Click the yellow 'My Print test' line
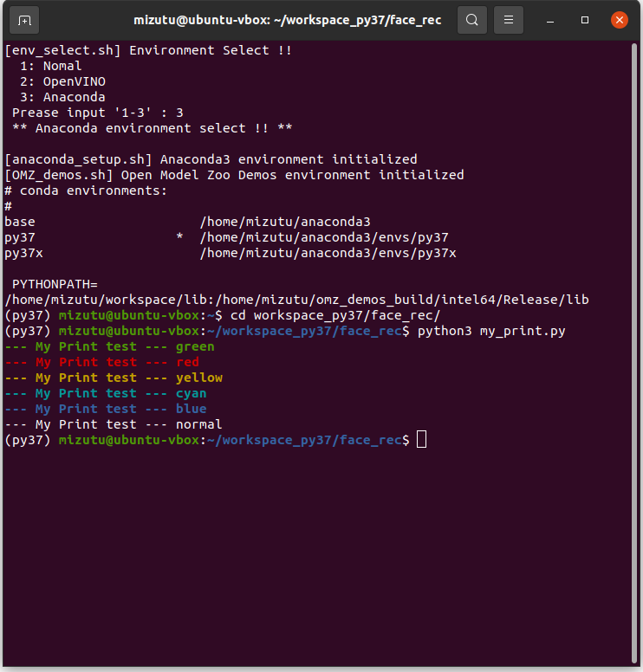Viewport: 643px width, 672px height. 113,378
